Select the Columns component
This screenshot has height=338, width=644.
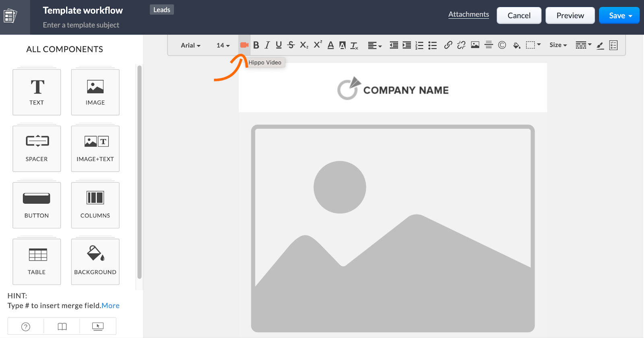[95, 205]
